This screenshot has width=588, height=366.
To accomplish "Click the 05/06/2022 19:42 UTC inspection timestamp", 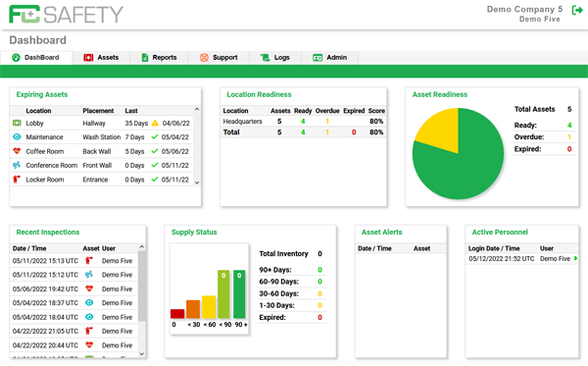I will click(45, 289).
